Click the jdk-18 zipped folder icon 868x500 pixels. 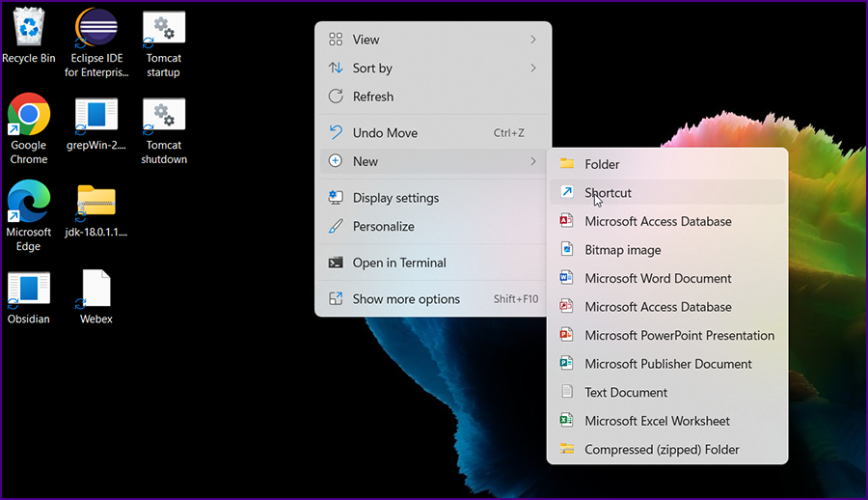pos(96,203)
